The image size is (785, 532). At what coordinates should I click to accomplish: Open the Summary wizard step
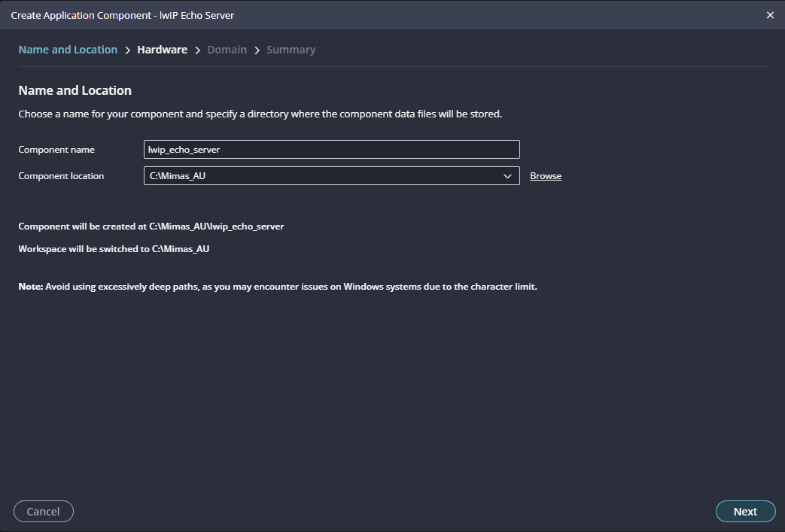click(291, 50)
